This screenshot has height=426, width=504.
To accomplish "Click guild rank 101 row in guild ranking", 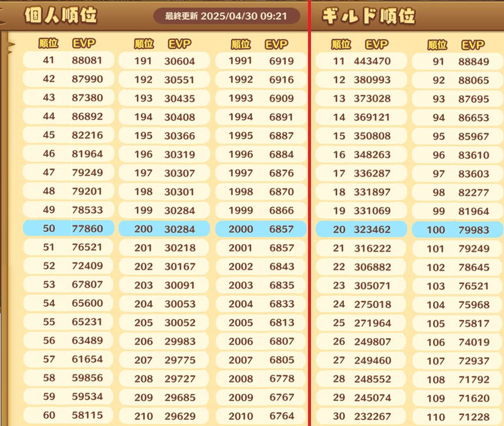I will tap(458, 249).
